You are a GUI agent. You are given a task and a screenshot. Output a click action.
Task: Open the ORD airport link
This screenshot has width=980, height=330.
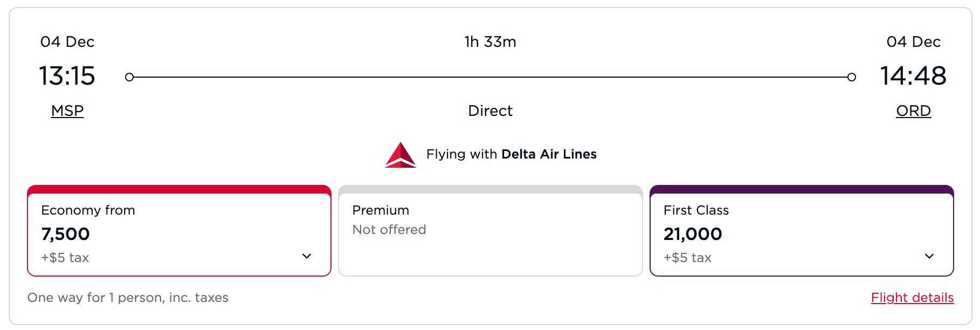[913, 111]
